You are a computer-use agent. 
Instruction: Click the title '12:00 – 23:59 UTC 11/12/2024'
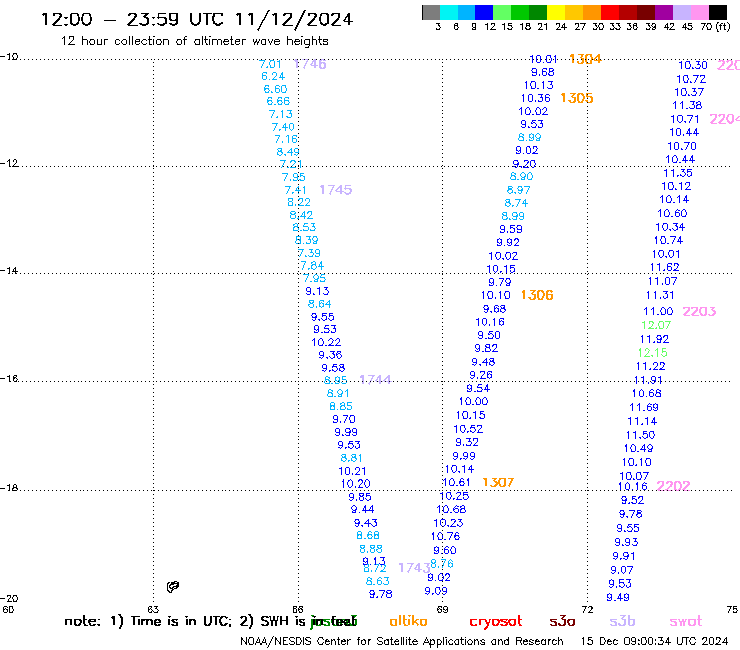point(197,19)
